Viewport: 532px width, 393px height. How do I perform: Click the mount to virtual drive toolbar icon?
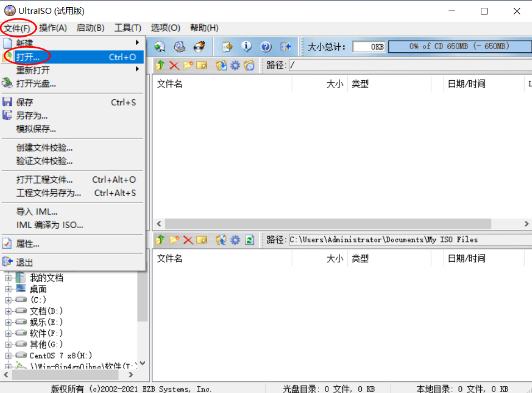[x=160, y=47]
